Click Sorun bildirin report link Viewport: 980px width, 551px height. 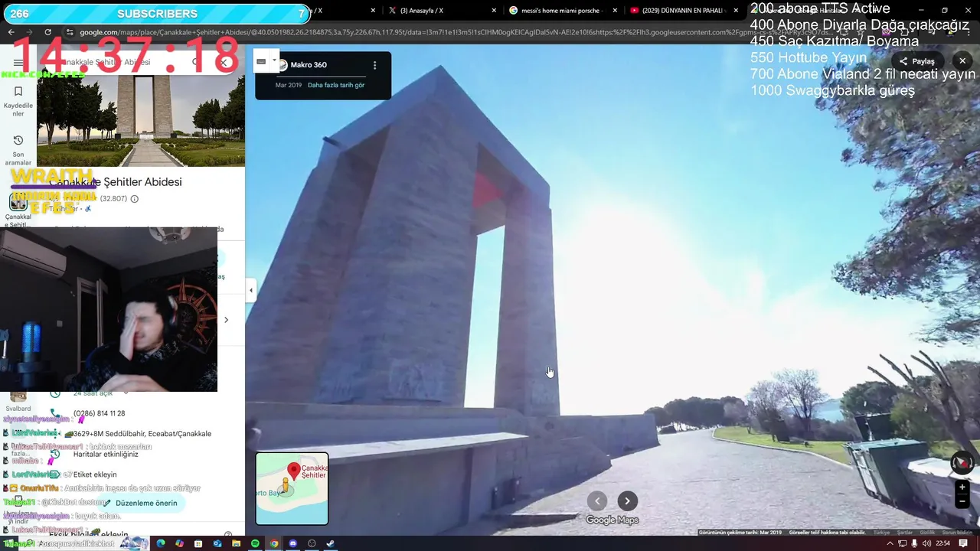pyautogui.click(x=957, y=533)
